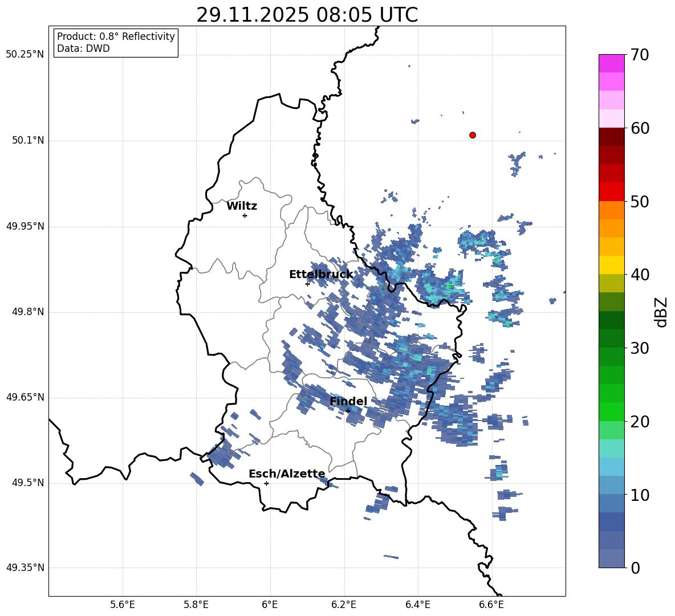Click the dBZ colorbar axis label
The height and width of the screenshot is (616, 675).
click(661, 312)
